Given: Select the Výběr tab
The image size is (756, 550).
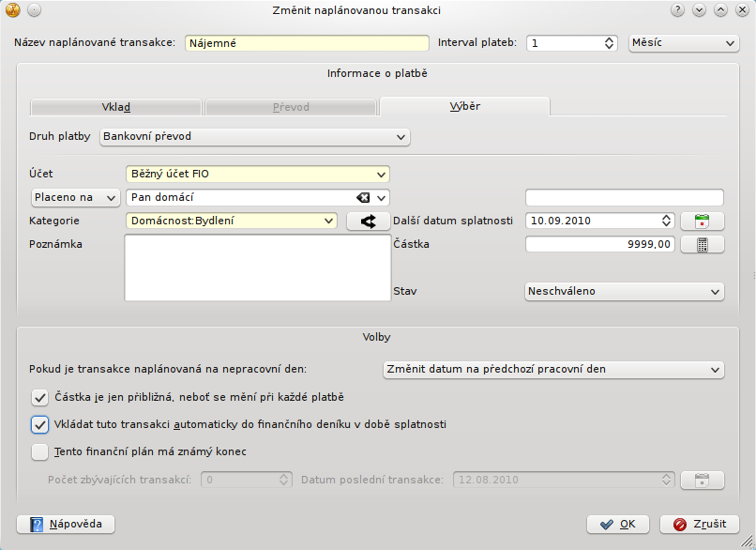Looking at the screenshot, I should tap(464, 106).
